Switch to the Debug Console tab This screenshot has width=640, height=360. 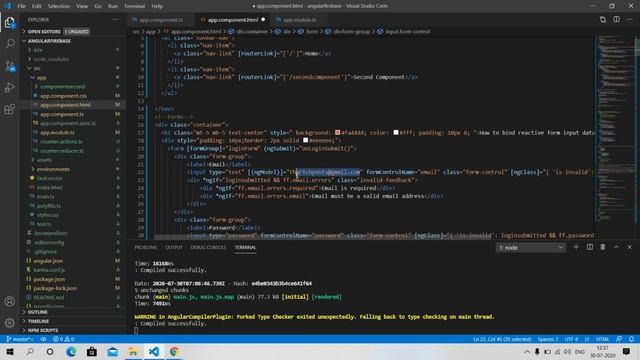(208, 247)
